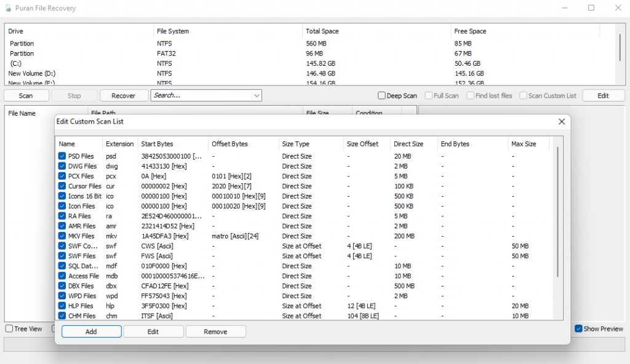The height and width of the screenshot is (364, 630).
Task: Uncheck the PSD Files entry
Action: (62, 156)
